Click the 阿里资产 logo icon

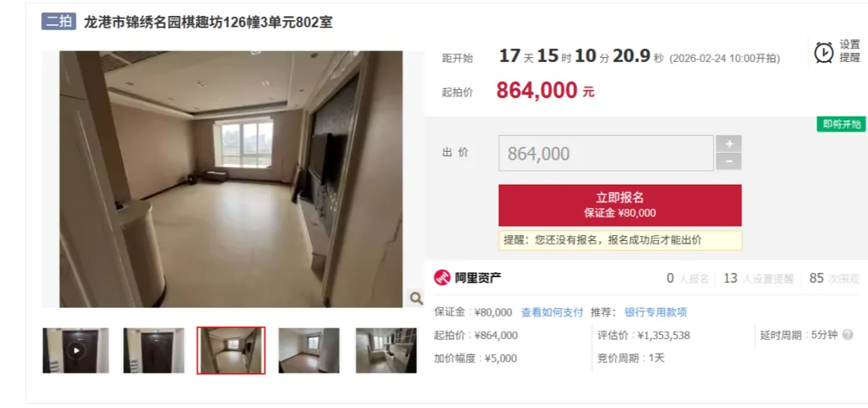pyautogui.click(x=442, y=278)
